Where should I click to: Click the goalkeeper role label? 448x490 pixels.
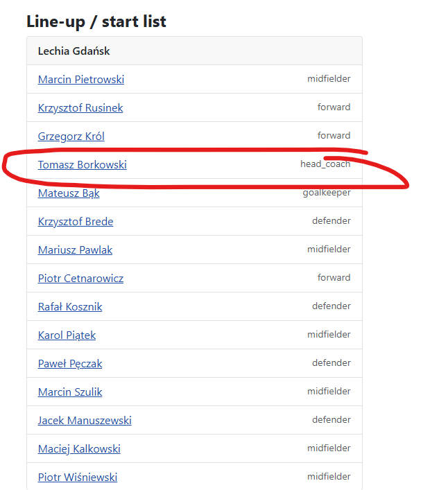[327, 193]
